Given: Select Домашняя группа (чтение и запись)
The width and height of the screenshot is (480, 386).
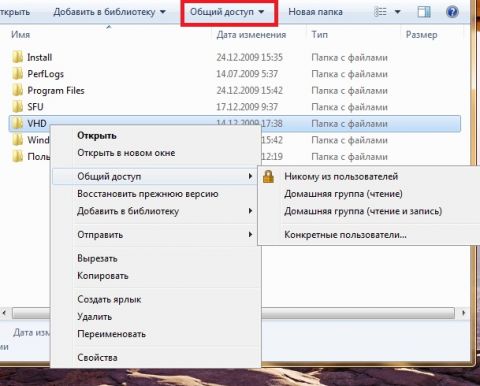Looking at the screenshot, I should (363, 211).
